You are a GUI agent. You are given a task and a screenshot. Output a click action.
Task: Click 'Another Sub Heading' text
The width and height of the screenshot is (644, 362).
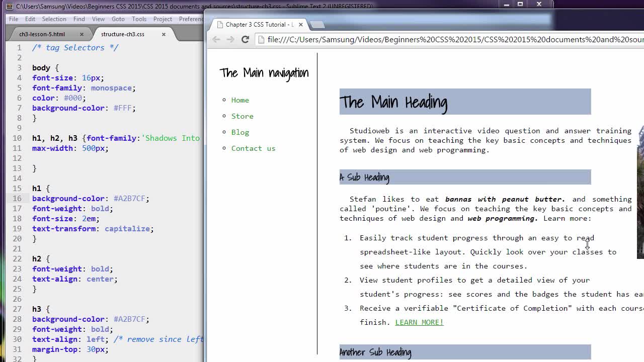(375, 352)
